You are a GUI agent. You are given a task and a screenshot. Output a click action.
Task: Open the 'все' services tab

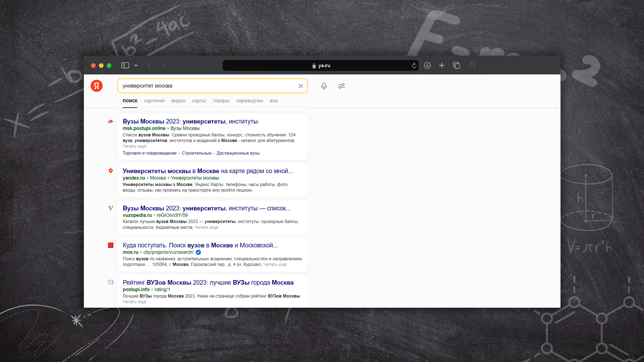274,101
